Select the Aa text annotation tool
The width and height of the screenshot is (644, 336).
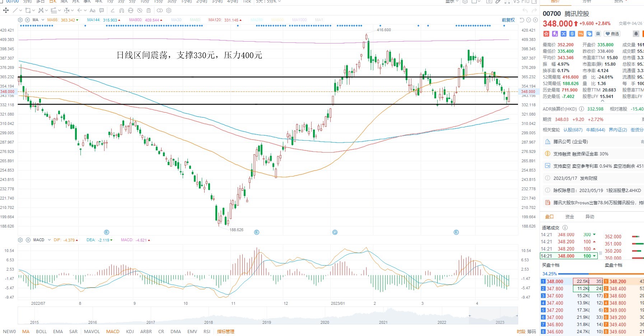[x=93, y=10]
